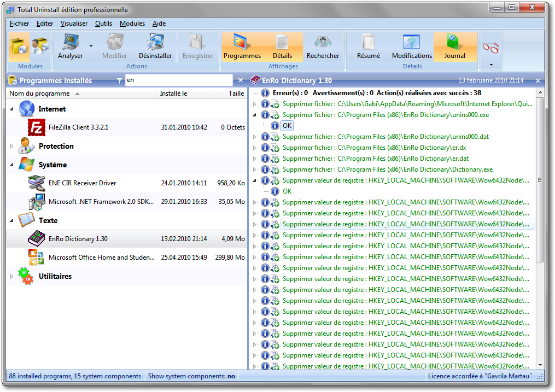Open the Visualiser menu
The width and height of the screenshot is (555, 392).
[x=74, y=24]
